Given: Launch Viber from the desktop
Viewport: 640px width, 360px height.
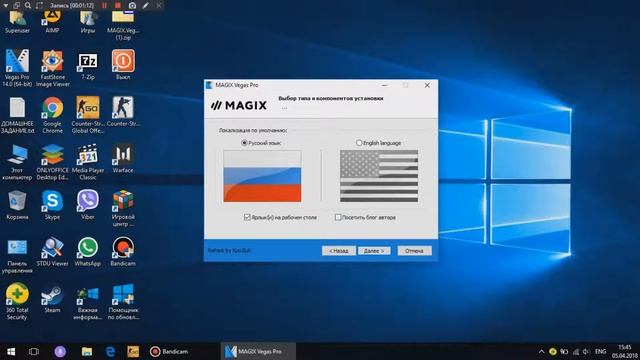Looking at the screenshot, I should tap(88, 205).
